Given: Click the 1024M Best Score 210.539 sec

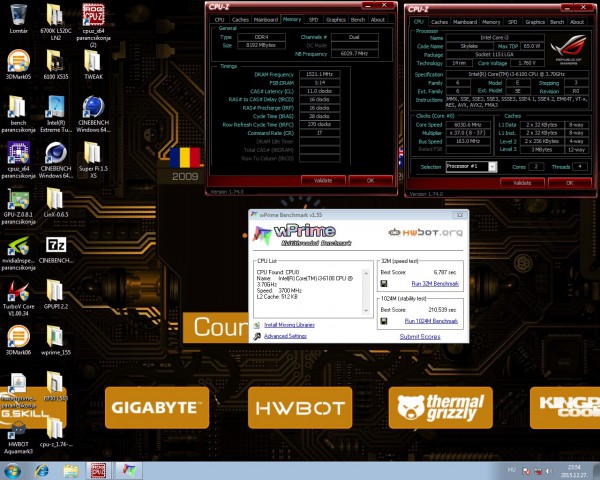Looking at the screenshot, I should (x=442, y=309).
